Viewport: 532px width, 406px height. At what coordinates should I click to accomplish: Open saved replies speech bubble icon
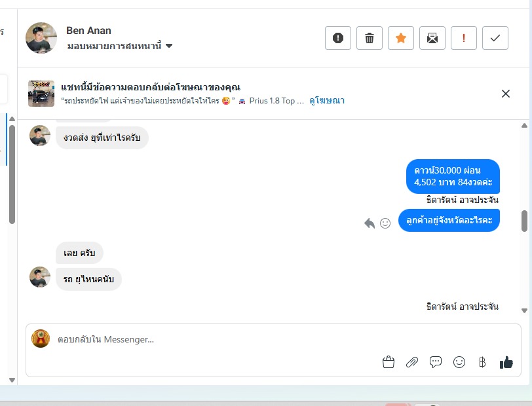point(436,362)
